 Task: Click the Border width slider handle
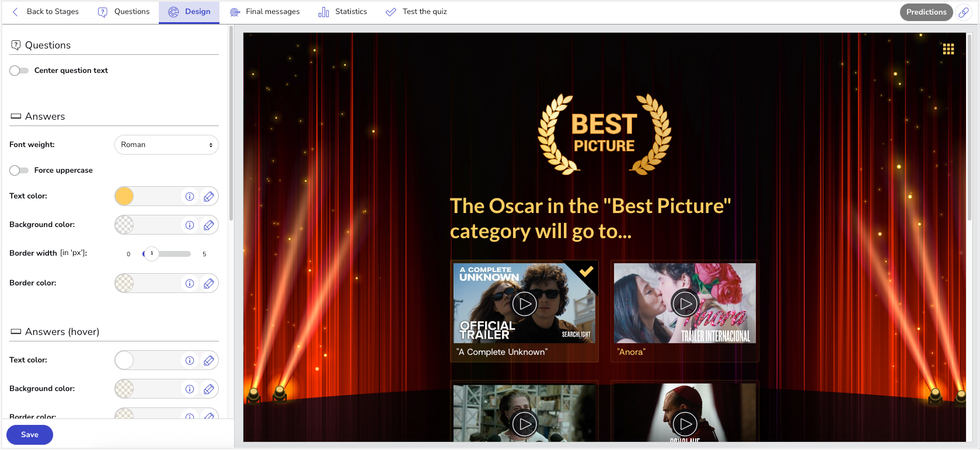coord(151,253)
